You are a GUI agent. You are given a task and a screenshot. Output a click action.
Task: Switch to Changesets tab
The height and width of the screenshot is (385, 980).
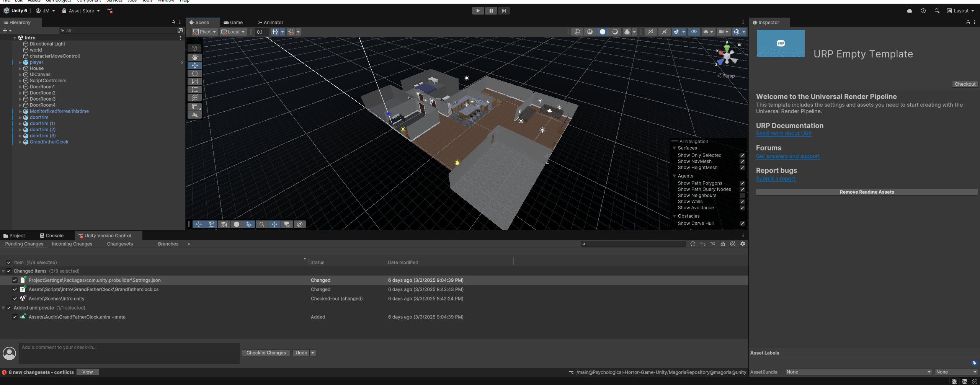pyautogui.click(x=120, y=244)
